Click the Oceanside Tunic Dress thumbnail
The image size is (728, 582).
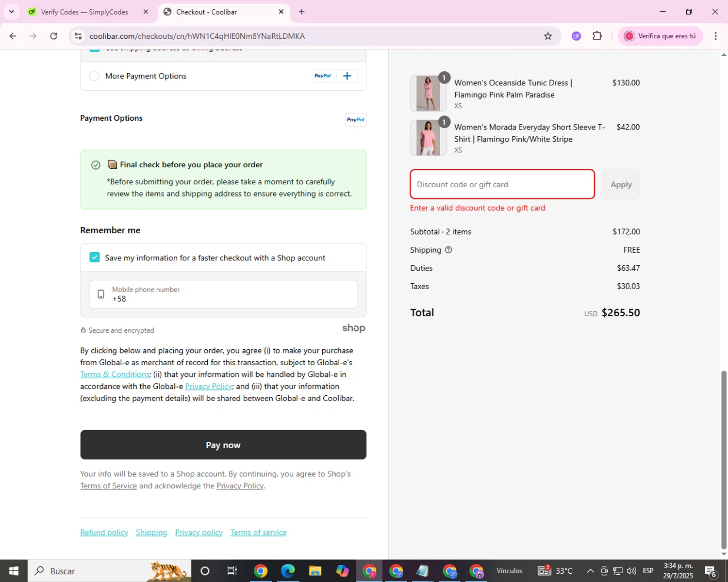coord(428,94)
